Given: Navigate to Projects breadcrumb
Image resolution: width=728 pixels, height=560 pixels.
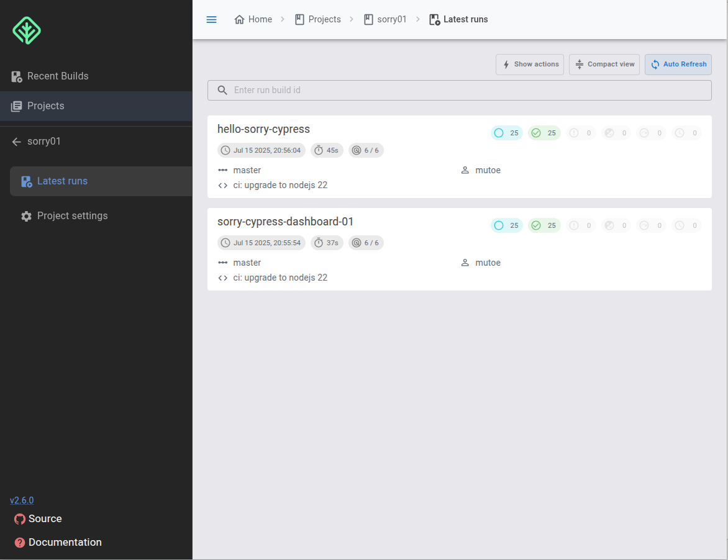Looking at the screenshot, I should [x=318, y=19].
